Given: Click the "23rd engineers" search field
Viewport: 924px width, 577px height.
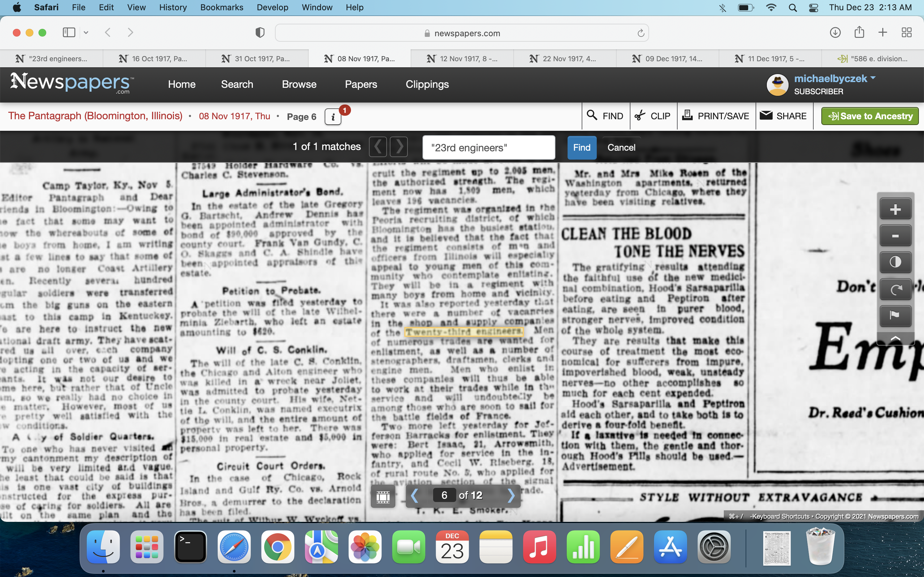Looking at the screenshot, I should tap(488, 148).
